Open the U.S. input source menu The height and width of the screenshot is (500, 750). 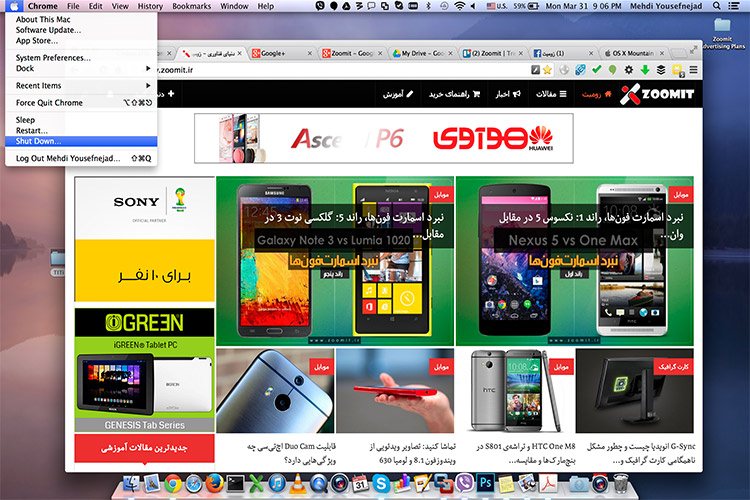[496, 6]
